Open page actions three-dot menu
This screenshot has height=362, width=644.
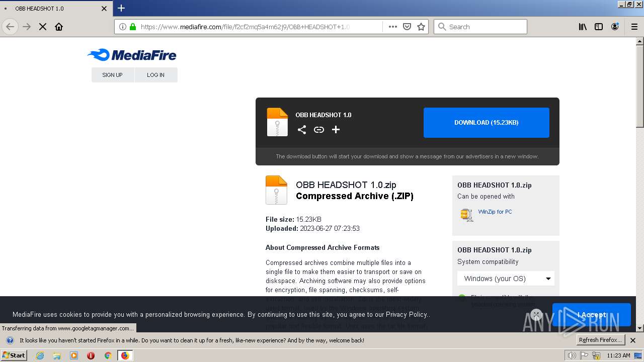click(393, 27)
